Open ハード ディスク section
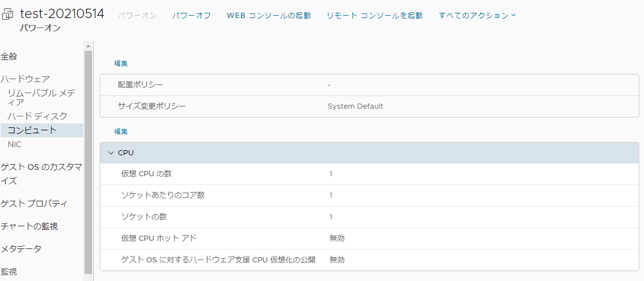Image resolution: width=644 pixels, height=281 pixels. coord(37,116)
